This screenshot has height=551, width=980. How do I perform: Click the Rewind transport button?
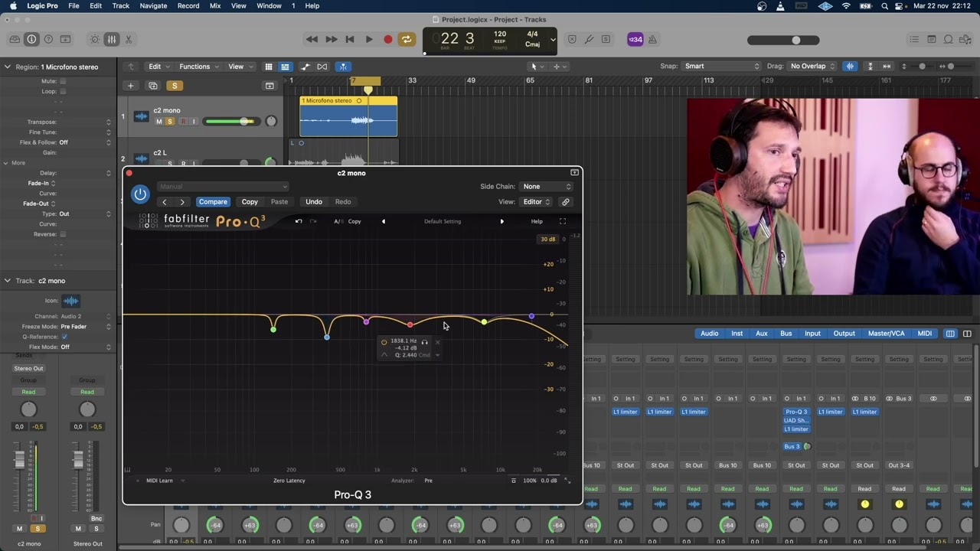click(312, 39)
